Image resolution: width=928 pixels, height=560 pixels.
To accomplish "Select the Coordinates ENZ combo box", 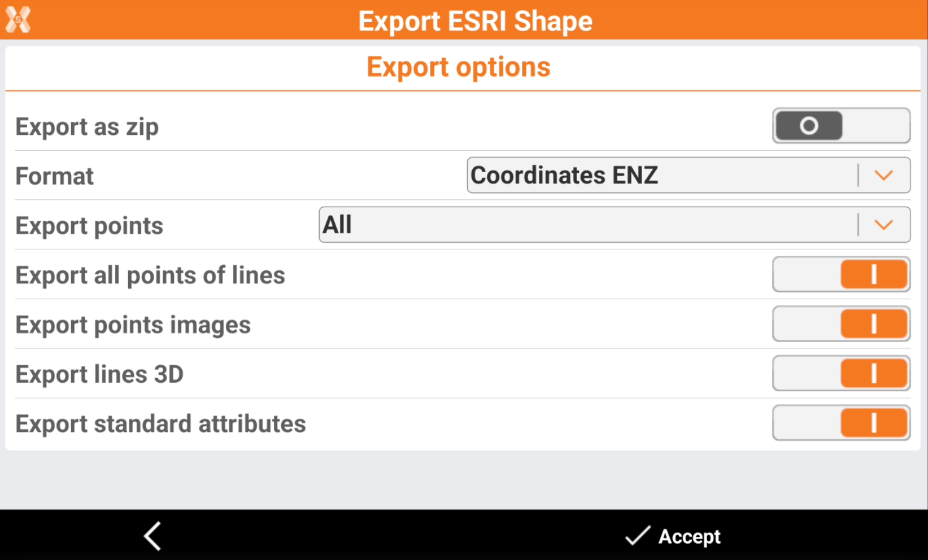I will (x=661, y=176).
